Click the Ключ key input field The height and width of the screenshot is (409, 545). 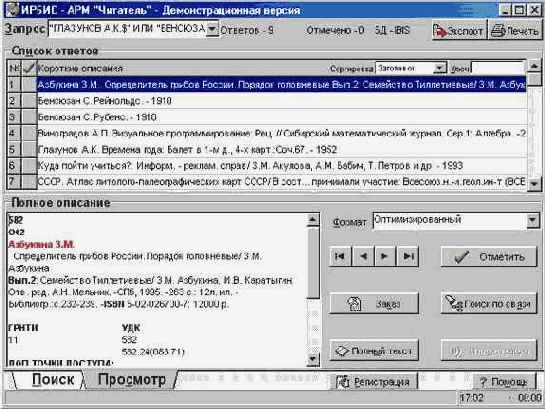pyautogui.click(x=497, y=68)
